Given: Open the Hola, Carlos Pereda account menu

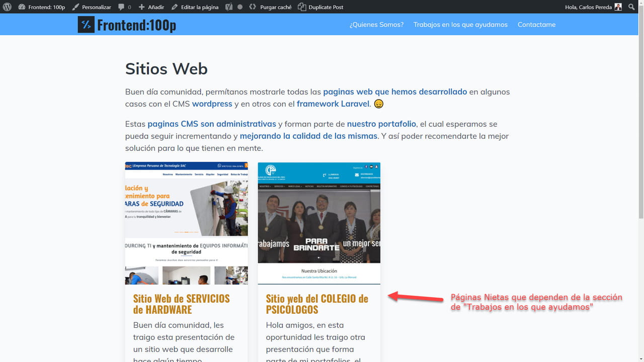Looking at the screenshot, I should [x=594, y=7].
